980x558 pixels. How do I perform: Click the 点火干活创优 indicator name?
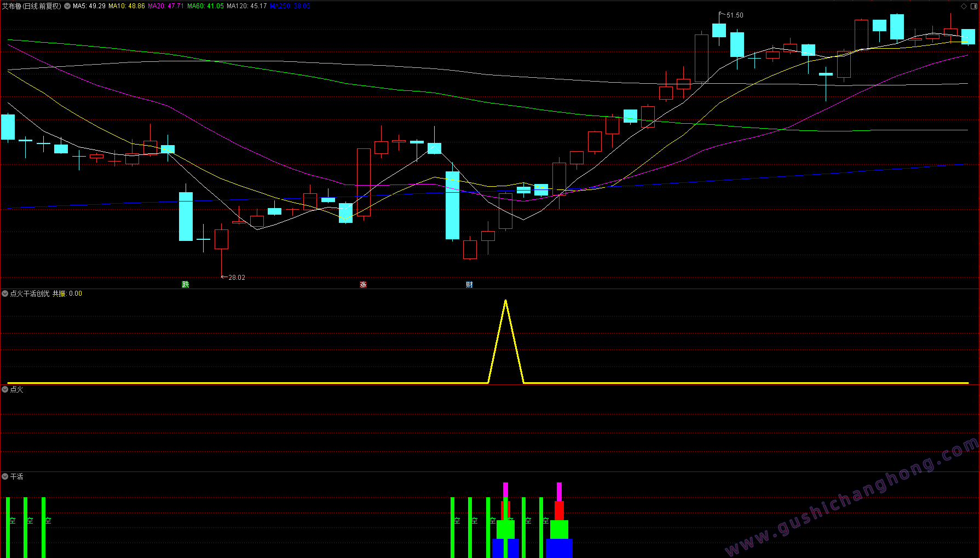pyautogui.click(x=30, y=294)
